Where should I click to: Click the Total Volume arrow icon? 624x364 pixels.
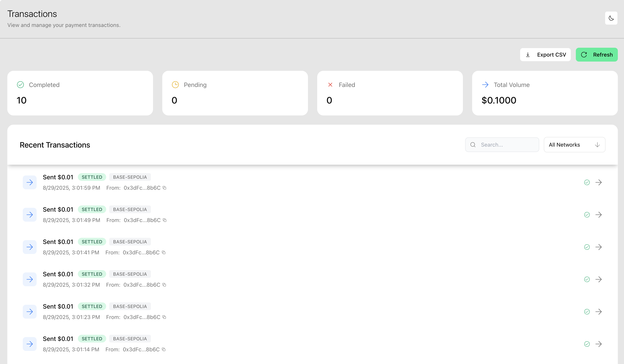pyautogui.click(x=485, y=85)
